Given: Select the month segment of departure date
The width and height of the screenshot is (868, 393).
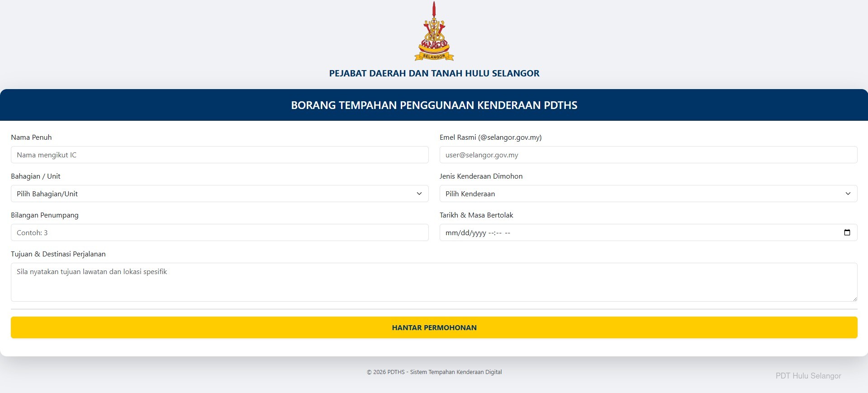Looking at the screenshot, I should coord(451,233).
